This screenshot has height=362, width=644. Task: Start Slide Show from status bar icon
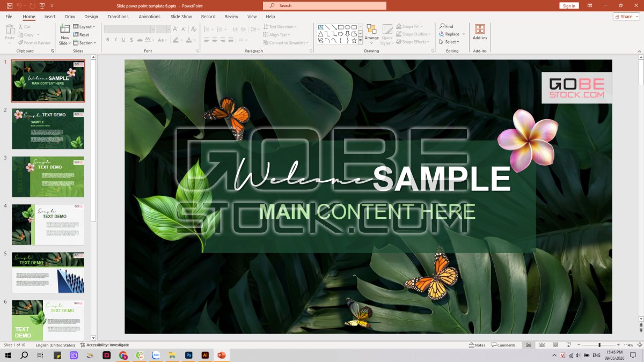pos(569,345)
